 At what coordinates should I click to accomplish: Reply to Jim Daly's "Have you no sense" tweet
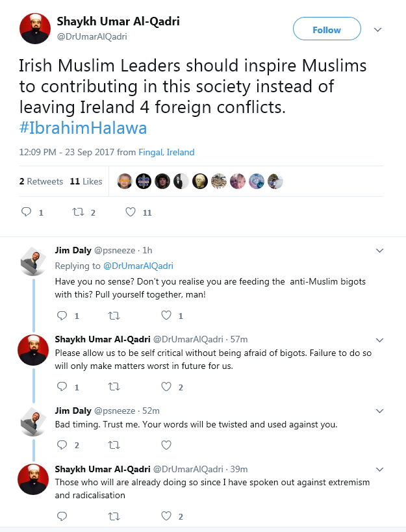pos(62,316)
